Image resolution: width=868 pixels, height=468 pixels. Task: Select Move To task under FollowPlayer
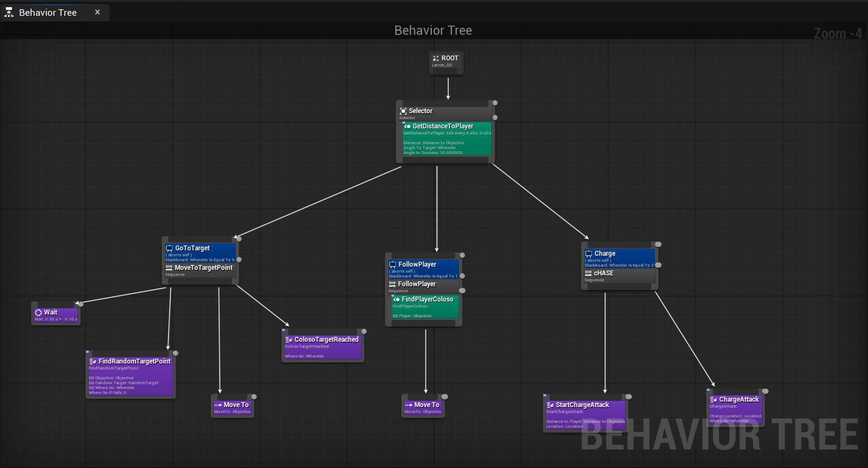coord(423,407)
